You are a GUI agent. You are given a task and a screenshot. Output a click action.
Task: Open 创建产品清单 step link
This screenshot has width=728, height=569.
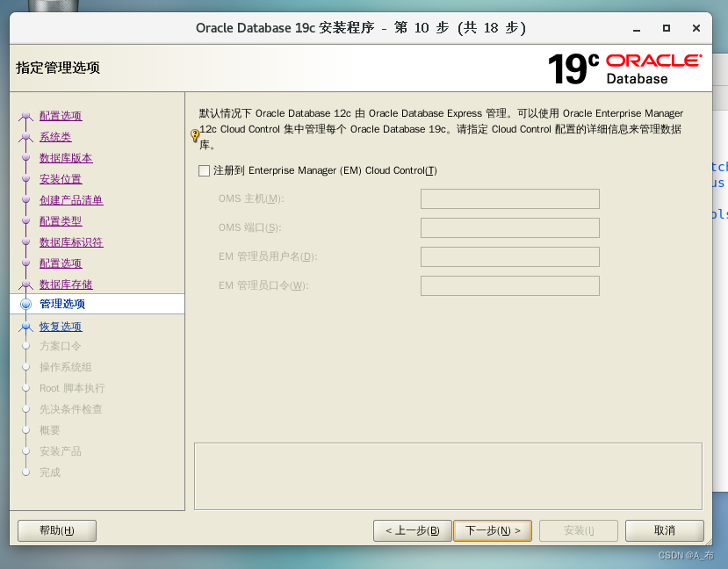(71, 200)
